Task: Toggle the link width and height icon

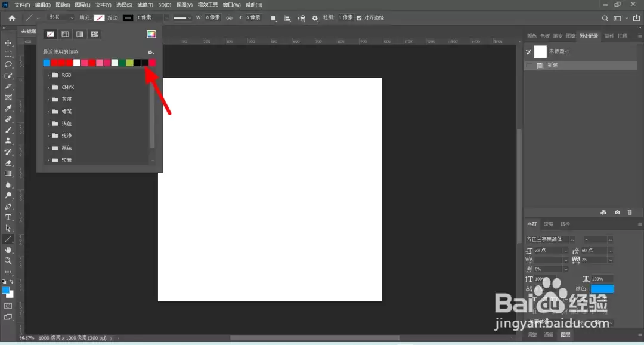Action: pyautogui.click(x=229, y=18)
